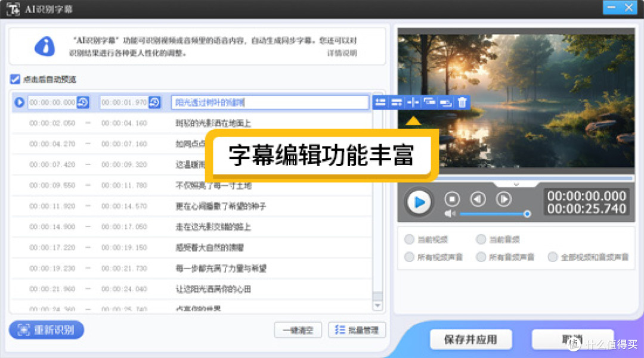
Task: Click end time 00:00:19.150
Action: coord(124,247)
